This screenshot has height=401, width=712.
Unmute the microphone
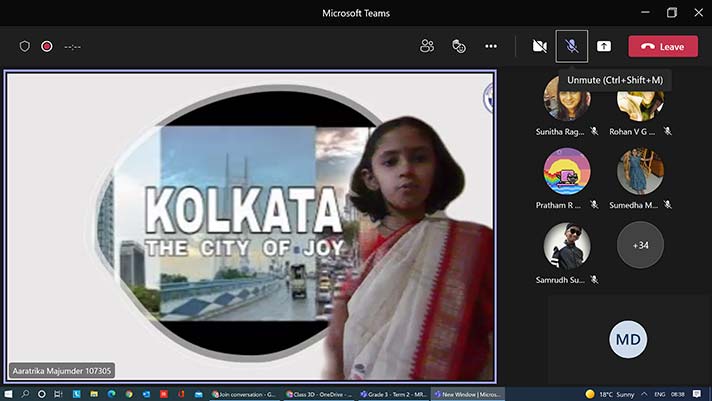(571, 46)
